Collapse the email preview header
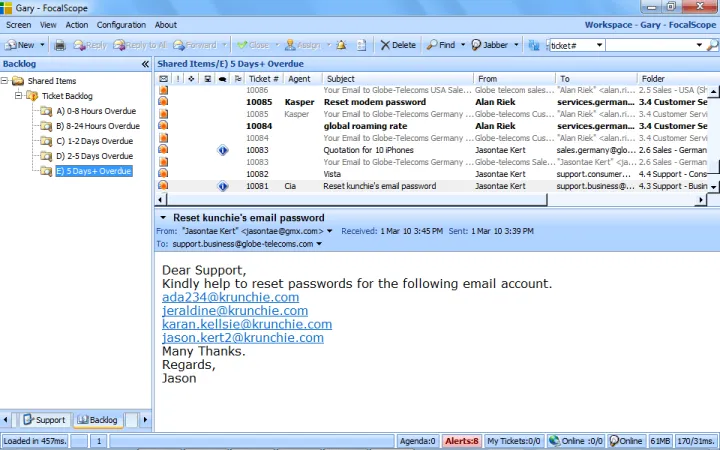This screenshot has height=450, width=720. (x=163, y=217)
